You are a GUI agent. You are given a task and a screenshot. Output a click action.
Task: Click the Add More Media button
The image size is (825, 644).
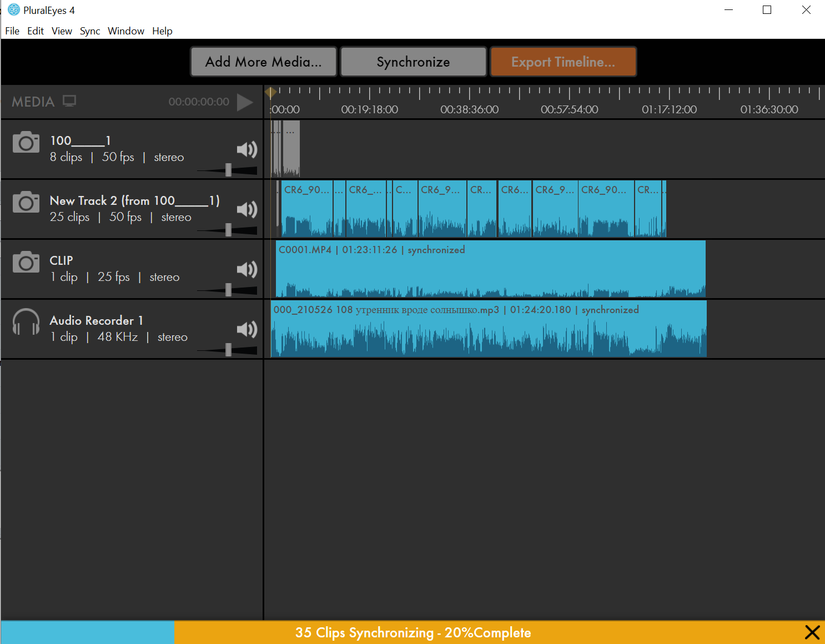(264, 62)
